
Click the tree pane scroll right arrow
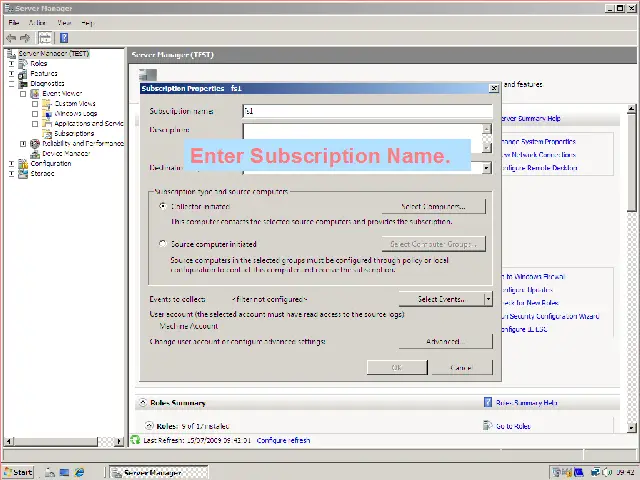click(119, 441)
